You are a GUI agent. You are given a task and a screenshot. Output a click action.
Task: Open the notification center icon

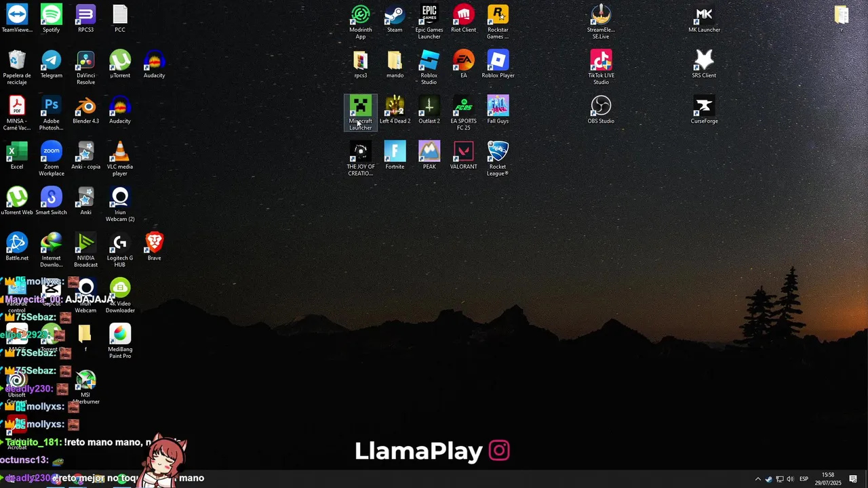[853, 479]
